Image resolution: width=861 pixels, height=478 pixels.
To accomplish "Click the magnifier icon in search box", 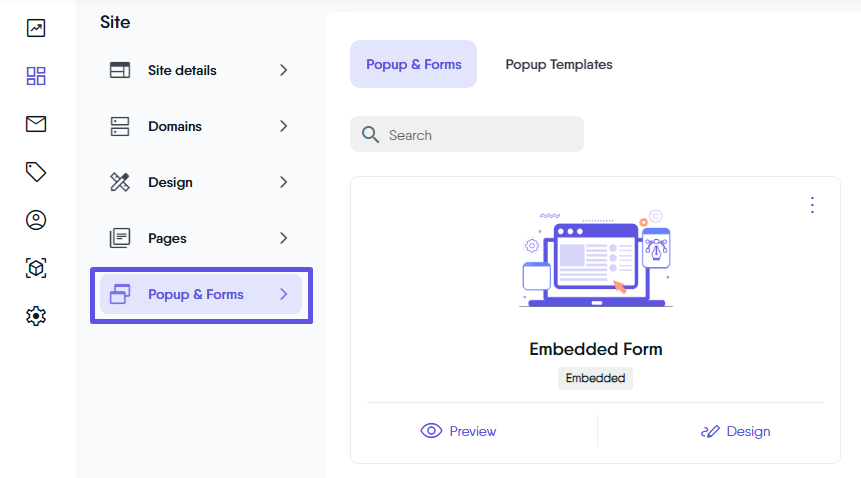I will pyautogui.click(x=370, y=135).
